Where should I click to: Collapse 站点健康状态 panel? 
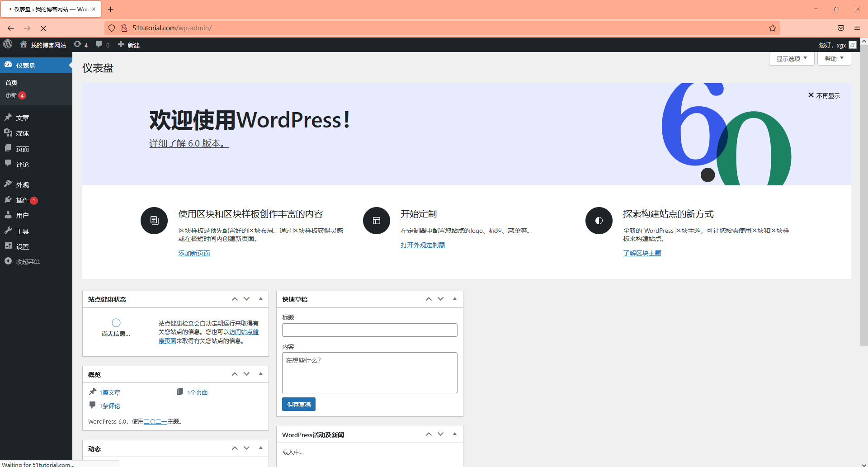pos(261,299)
